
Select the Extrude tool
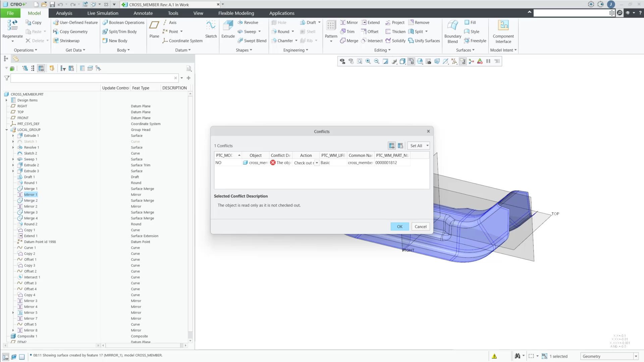pyautogui.click(x=228, y=30)
